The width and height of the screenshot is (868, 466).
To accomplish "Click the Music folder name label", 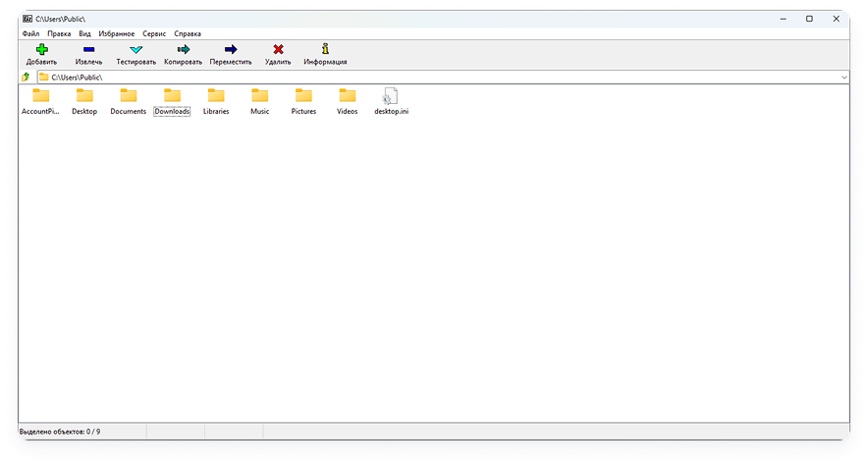I will tap(259, 111).
